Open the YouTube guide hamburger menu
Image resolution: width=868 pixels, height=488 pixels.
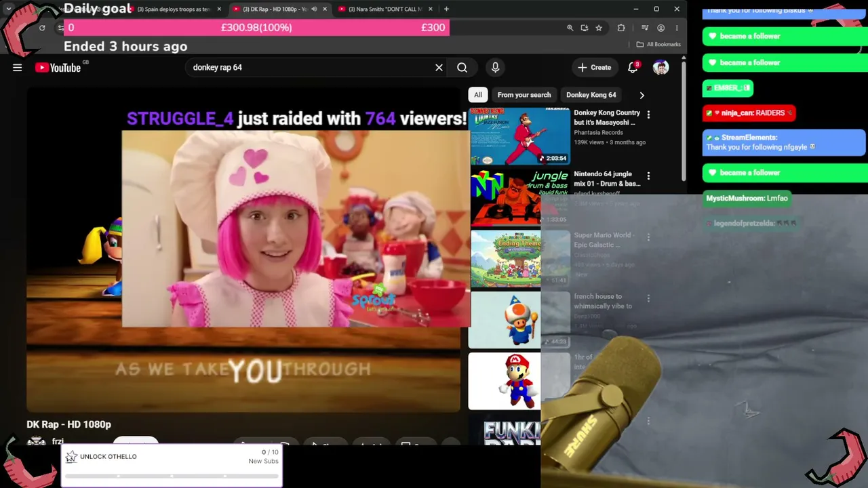18,67
